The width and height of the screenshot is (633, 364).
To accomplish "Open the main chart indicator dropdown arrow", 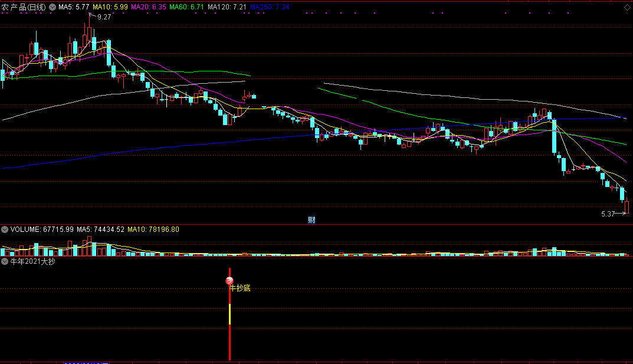I will (x=53, y=7).
